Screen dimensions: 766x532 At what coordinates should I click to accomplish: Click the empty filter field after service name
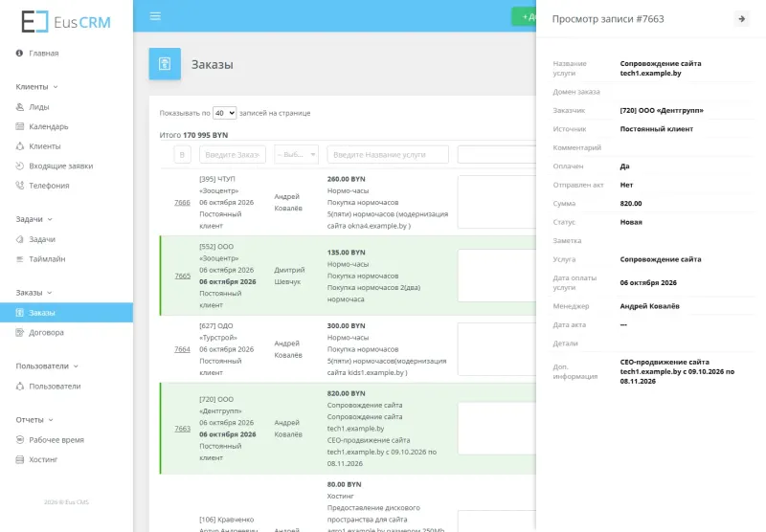497,155
